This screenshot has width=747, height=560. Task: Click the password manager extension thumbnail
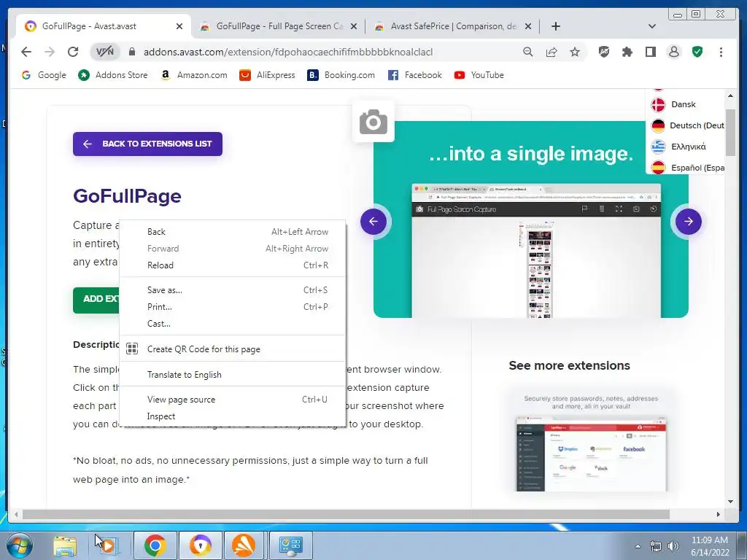pyautogui.click(x=591, y=443)
